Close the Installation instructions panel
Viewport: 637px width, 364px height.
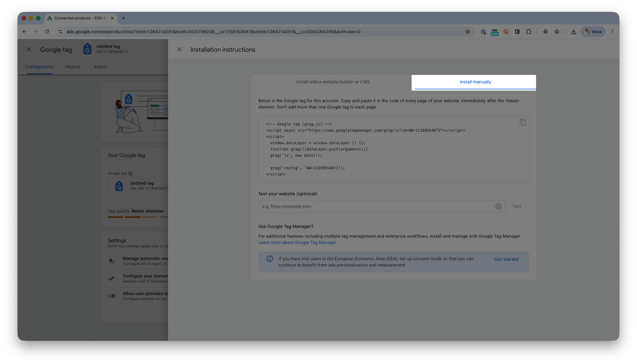(179, 50)
